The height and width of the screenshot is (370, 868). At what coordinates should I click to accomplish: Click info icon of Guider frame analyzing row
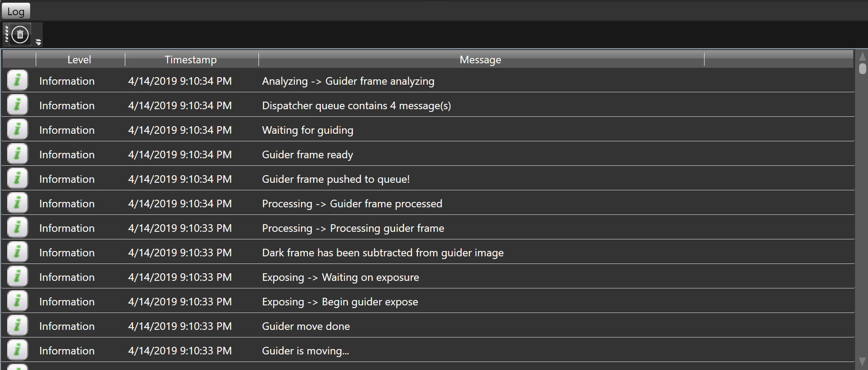tap(17, 80)
